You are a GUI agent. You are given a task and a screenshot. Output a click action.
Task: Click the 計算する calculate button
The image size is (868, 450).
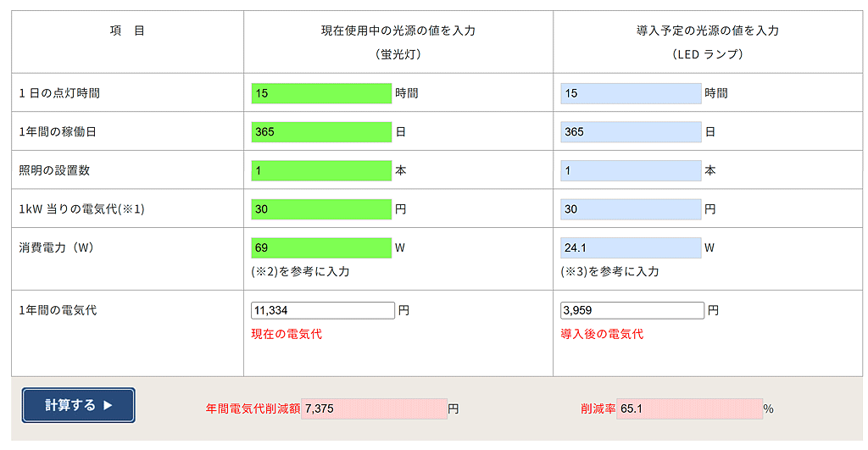pos(78,405)
